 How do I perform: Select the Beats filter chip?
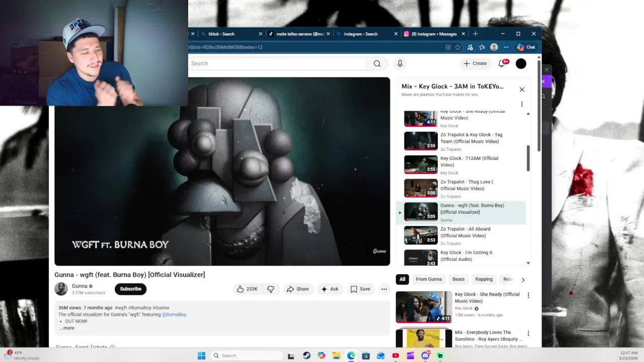pyautogui.click(x=458, y=280)
